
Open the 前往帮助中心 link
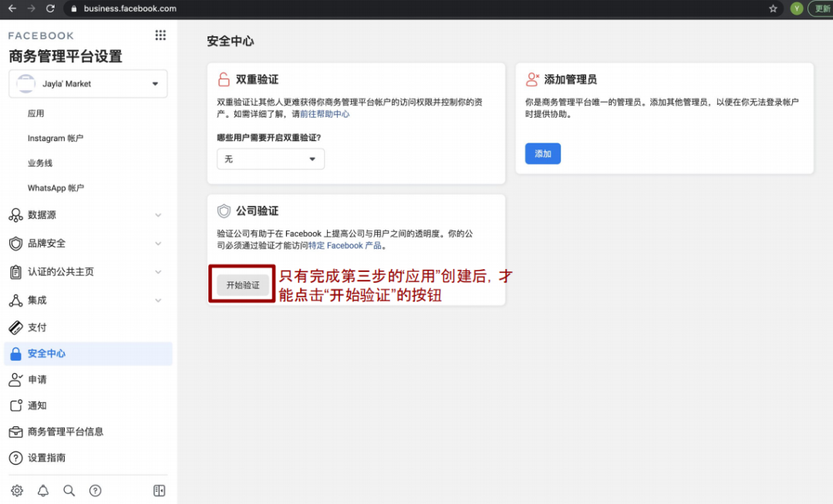pyautogui.click(x=323, y=113)
